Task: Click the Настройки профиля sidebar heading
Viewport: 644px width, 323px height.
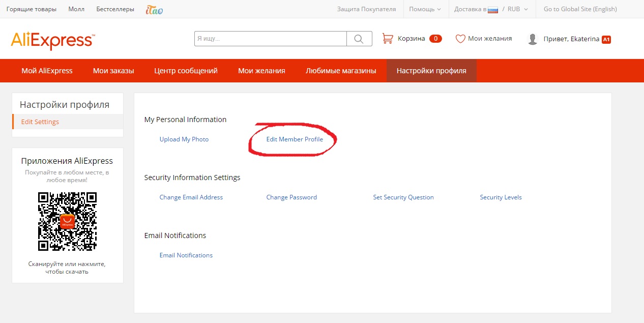Action: [x=65, y=105]
